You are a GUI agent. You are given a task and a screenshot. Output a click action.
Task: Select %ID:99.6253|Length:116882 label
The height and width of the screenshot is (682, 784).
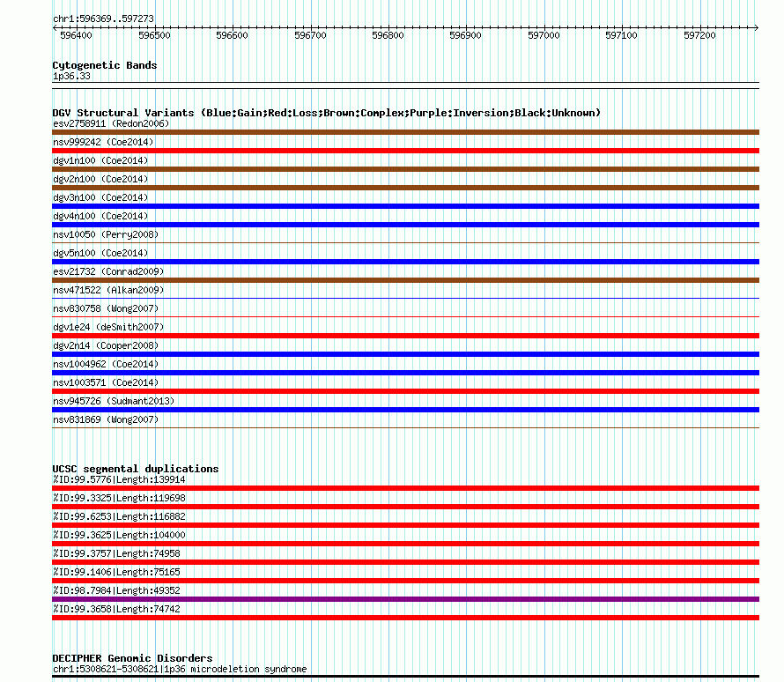pos(119,516)
